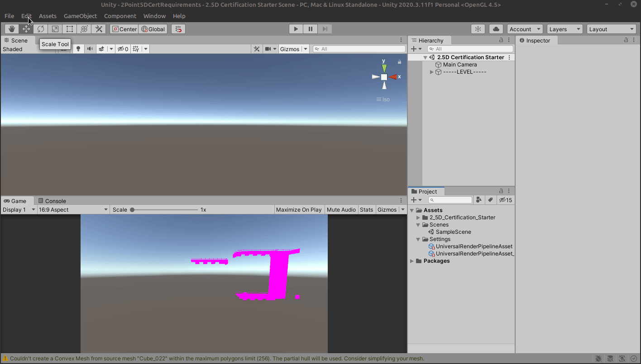Toggle the orientation gizmo rotation lock icon
The image size is (641, 364).
[399, 61]
